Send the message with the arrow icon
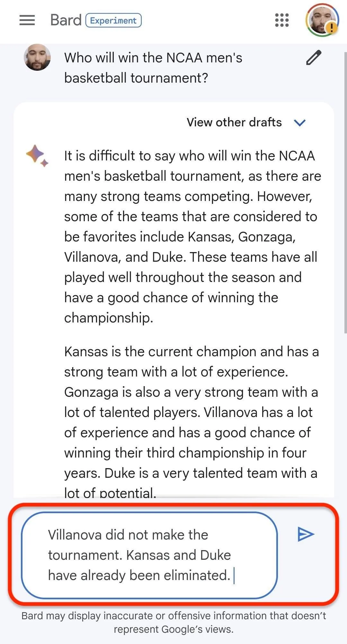347x644 pixels. click(306, 534)
